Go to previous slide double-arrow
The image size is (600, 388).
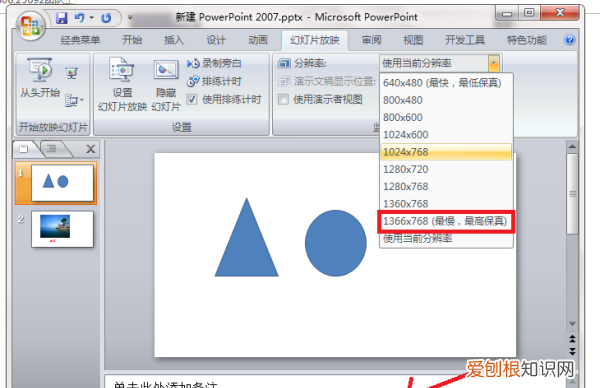[572, 338]
